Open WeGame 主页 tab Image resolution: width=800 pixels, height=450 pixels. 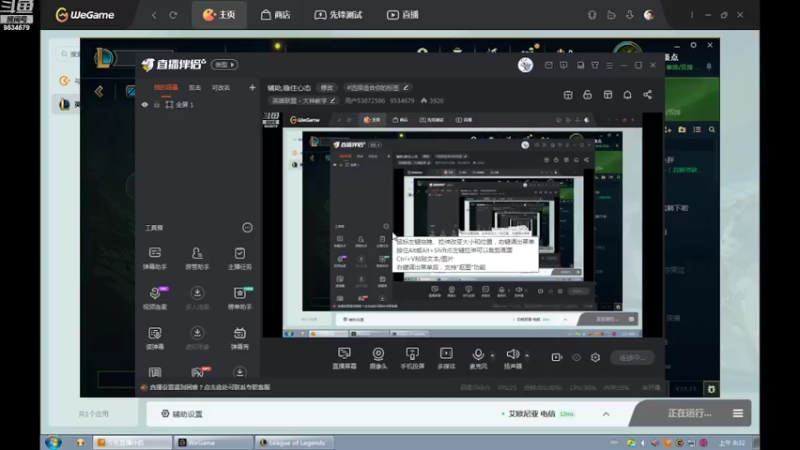(219, 15)
